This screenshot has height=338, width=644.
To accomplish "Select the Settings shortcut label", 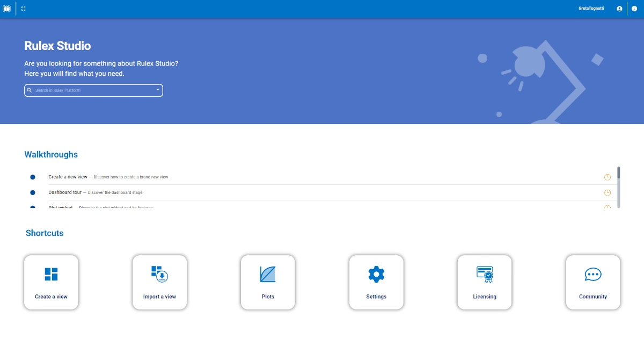I will point(376,297).
